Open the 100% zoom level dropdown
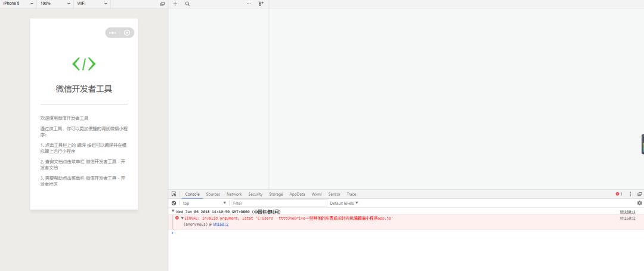 coord(55,4)
